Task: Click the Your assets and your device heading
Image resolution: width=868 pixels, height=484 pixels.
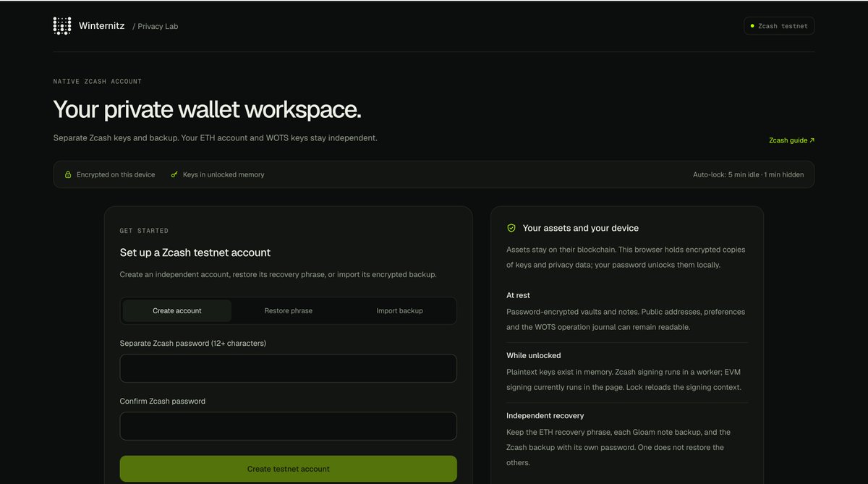Action: [x=581, y=228]
